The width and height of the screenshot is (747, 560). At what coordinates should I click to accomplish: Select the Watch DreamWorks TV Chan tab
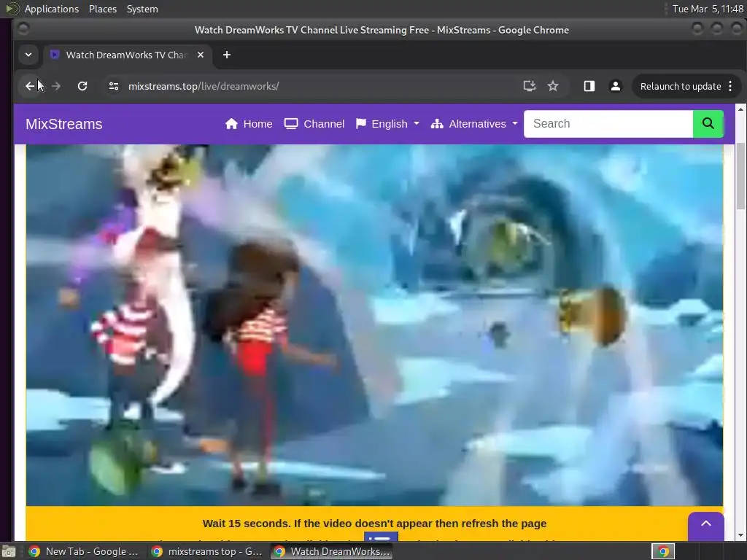[x=127, y=55]
